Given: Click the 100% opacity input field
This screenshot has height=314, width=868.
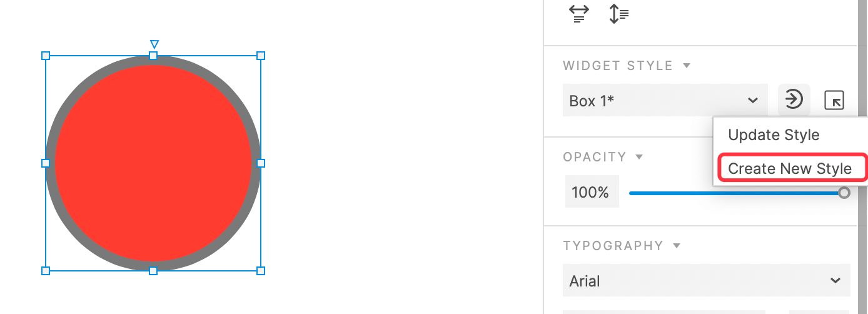Looking at the screenshot, I should coord(592,192).
